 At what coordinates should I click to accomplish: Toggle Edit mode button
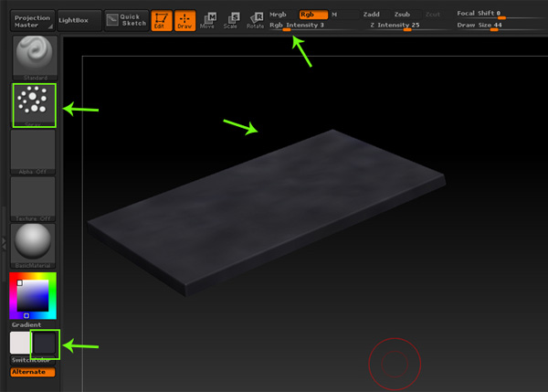pos(163,20)
